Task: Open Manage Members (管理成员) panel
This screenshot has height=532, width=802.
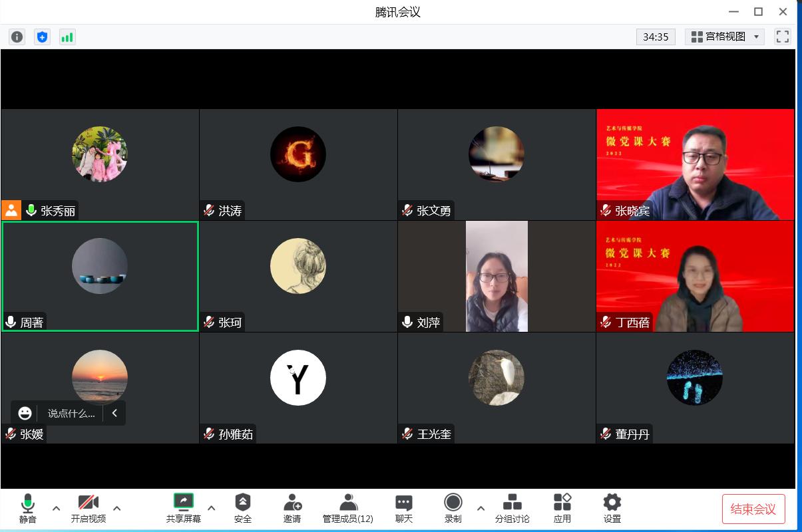Action: (x=348, y=509)
